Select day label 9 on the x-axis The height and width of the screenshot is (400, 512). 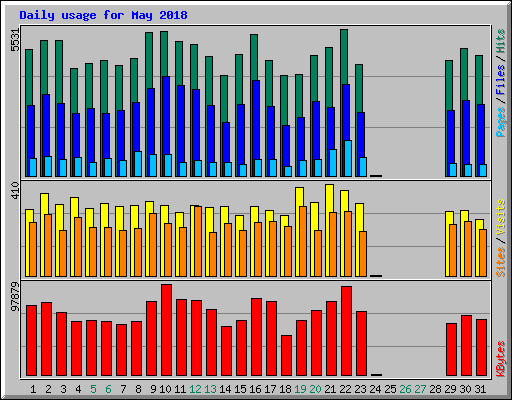click(153, 389)
